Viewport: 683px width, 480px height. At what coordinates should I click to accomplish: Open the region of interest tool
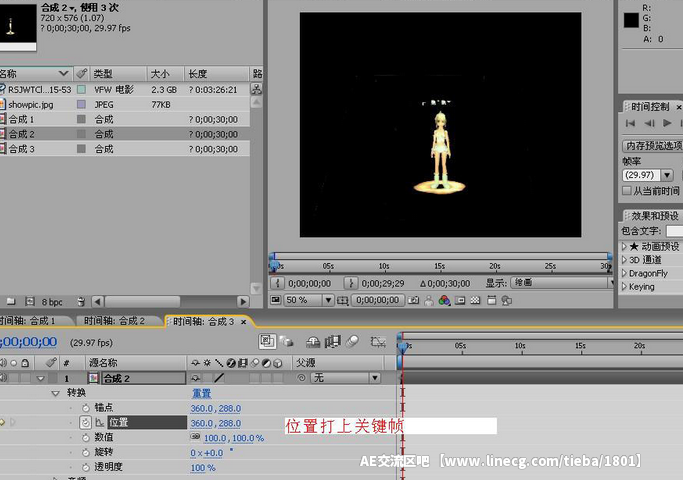tap(343, 301)
